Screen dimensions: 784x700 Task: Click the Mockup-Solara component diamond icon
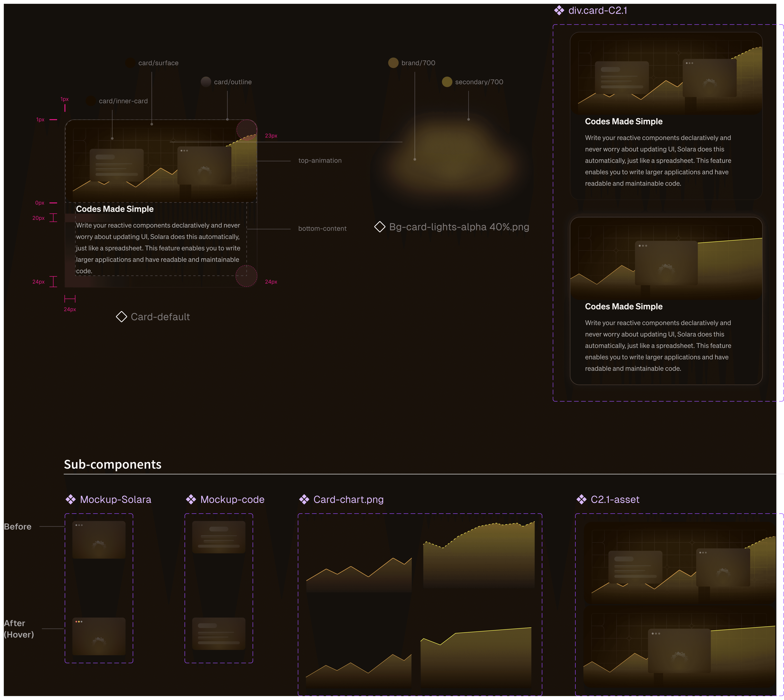pyautogui.click(x=70, y=499)
